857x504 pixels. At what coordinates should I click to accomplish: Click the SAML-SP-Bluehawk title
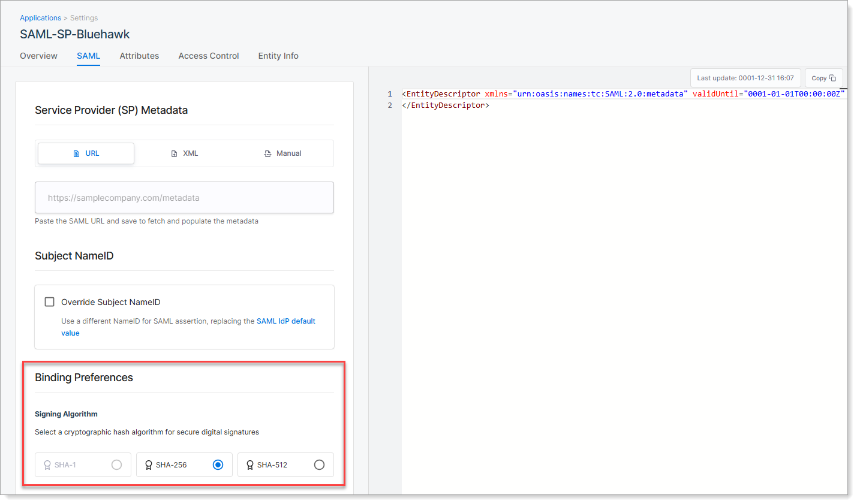tap(75, 34)
